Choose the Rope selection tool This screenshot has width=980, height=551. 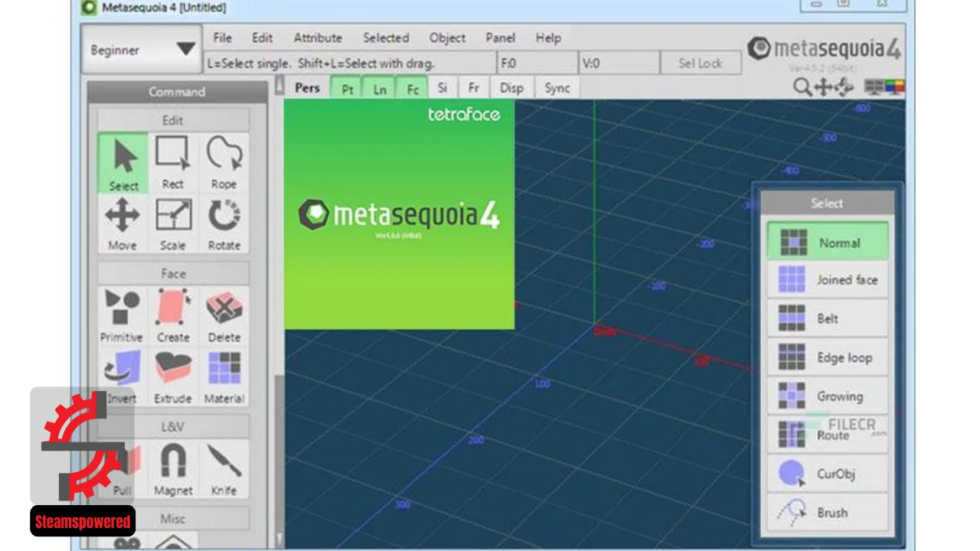tap(224, 163)
